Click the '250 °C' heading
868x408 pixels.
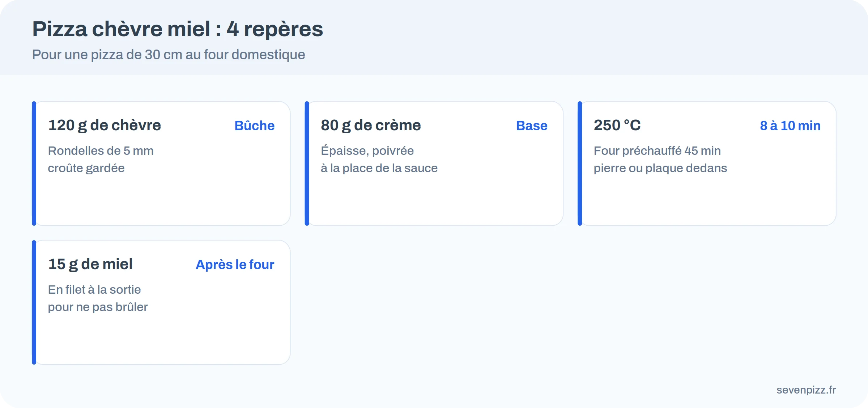(x=617, y=125)
